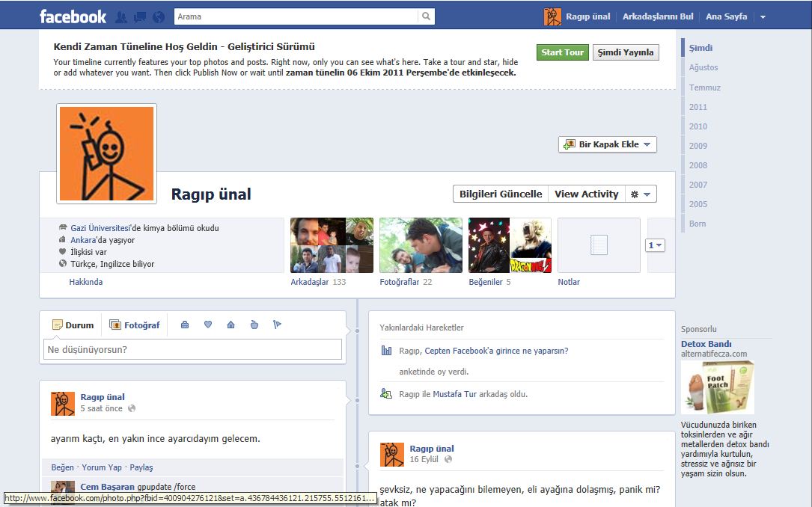
Task: Open friend requests icon in top bar
Action: tap(120, 17)
